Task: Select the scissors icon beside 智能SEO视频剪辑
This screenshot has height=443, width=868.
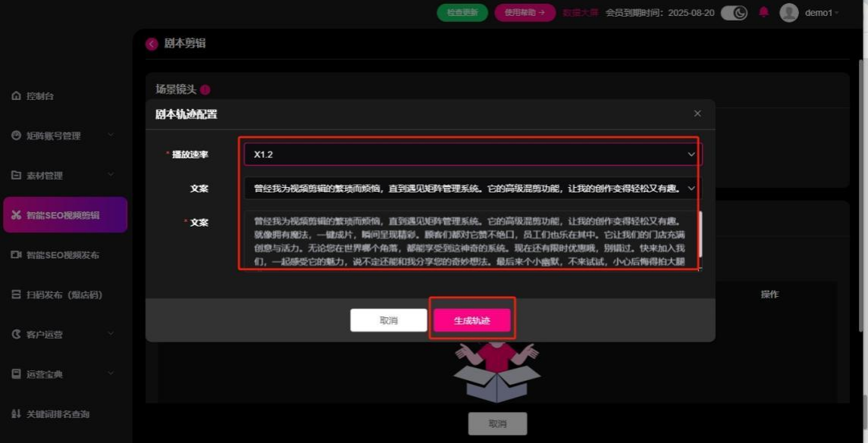Action: (x=15, y=214)
